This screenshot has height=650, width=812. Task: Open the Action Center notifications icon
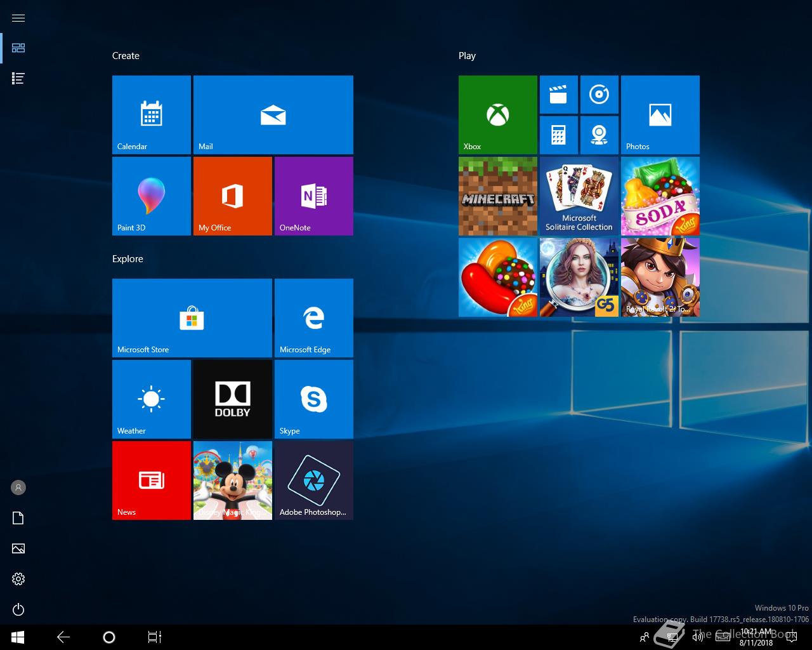pos(791,637)
